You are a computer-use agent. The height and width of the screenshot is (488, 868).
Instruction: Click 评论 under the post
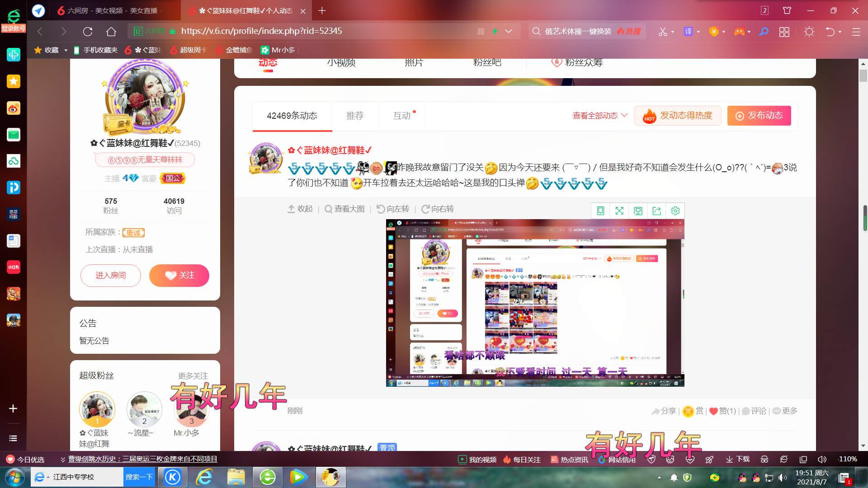(754, 411)
